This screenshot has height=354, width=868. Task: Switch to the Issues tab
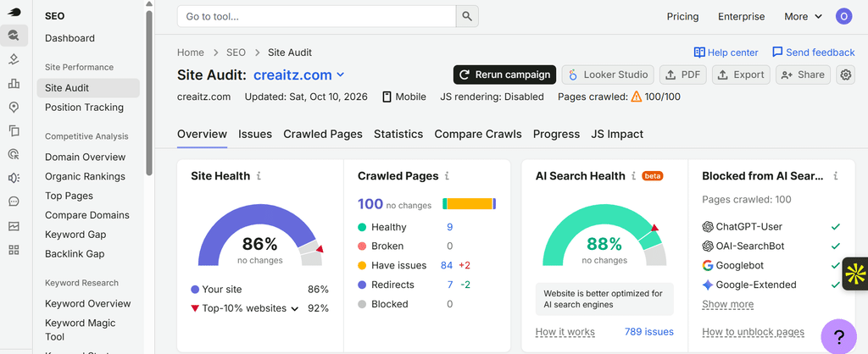click(255, 134)
